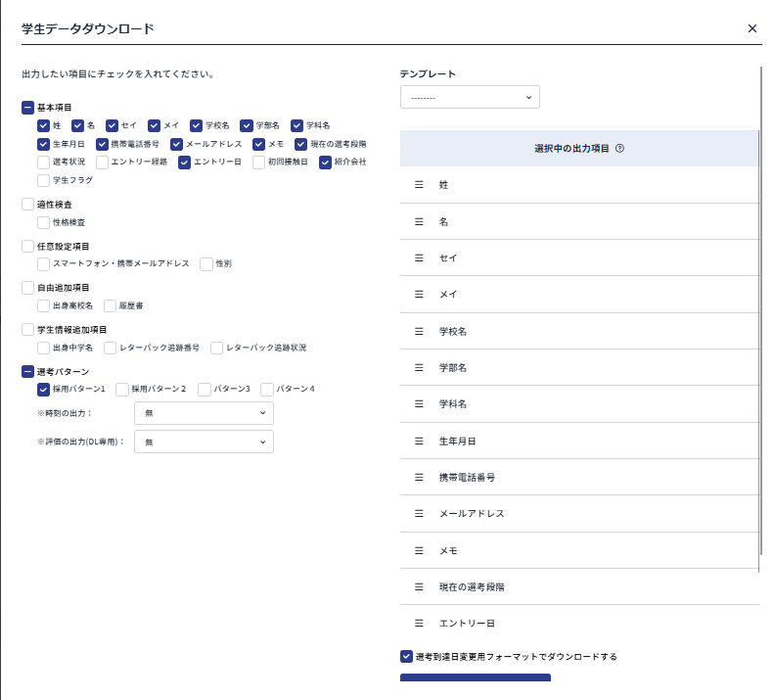The width and height of the screenshot is (775, 700).
Task: Uncheck the 携帯電話番号 checkbox
Action: (102, 144)
